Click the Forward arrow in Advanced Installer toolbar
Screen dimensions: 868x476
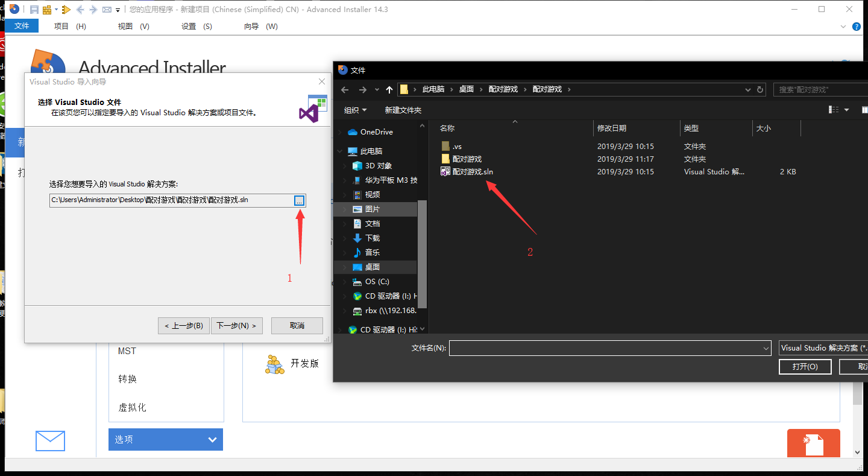(93, 10)
